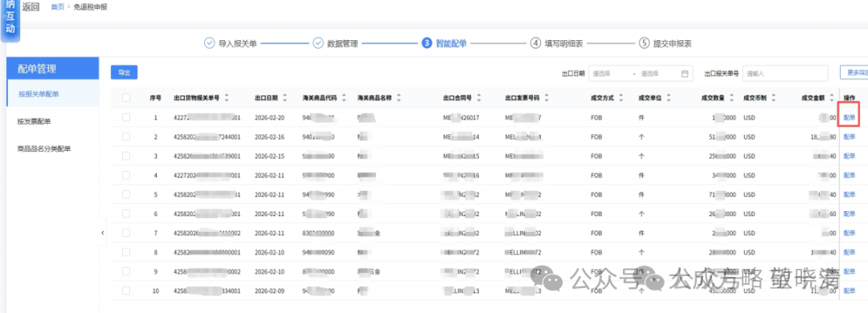
Task: Click 配单 link in row 7
Action: click(850, 233)
